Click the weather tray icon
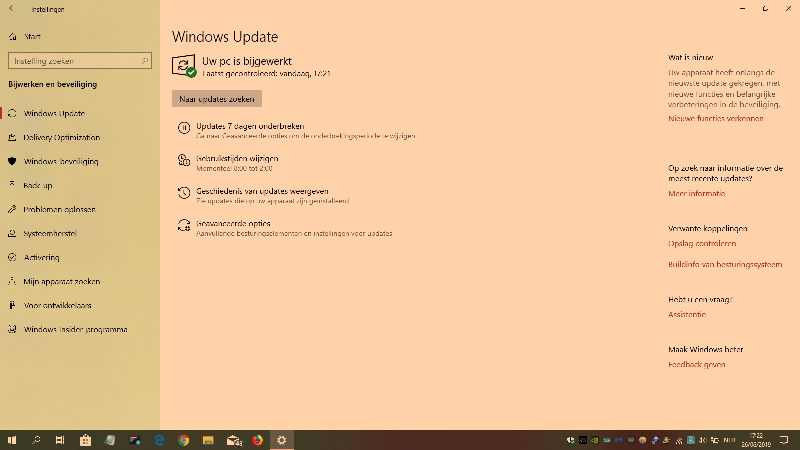Screen dimensions: 800x450 click(643, 440)
